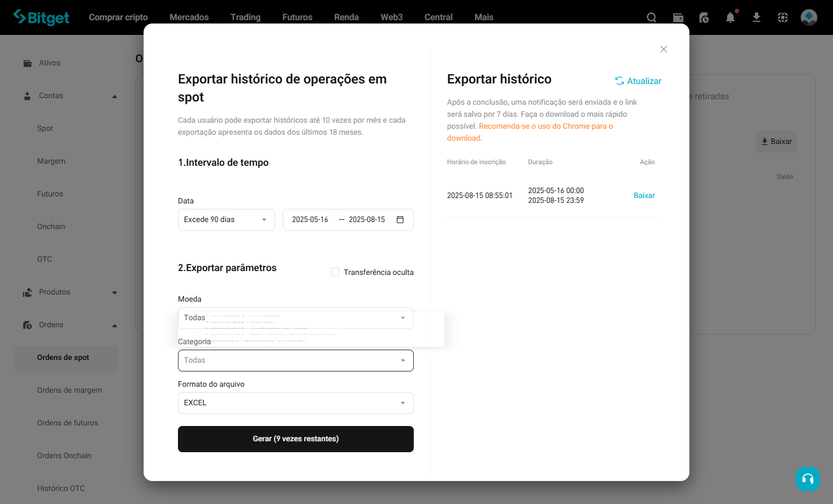This screenshot has height=504, width=833.
Task: Click Ativos label in sidebar
Action: pos(50,63)
